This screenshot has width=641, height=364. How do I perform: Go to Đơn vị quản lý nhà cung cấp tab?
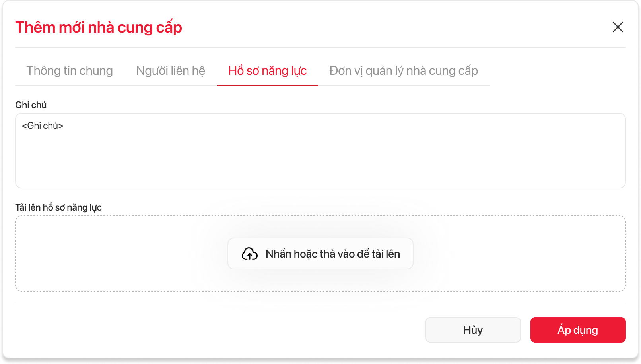coord(403,71)
